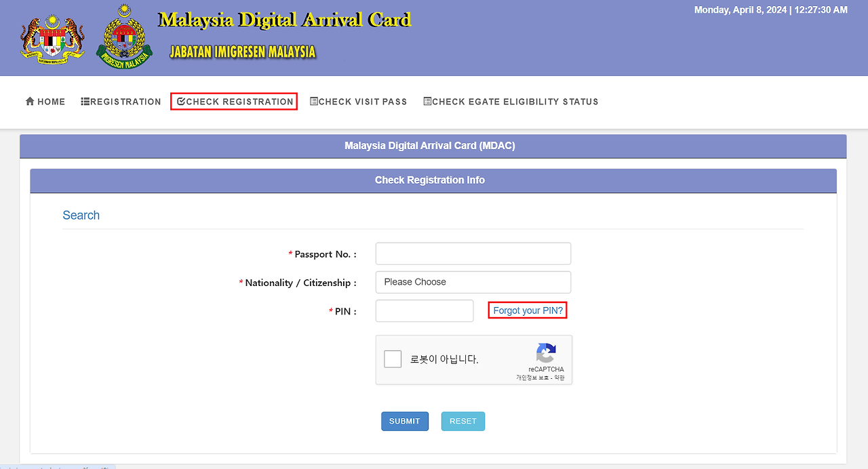Open the reCAPTCHA privacy policy link (개인정보 보호)
Viewport: 868px width, 469px height.
pos(532,378)
